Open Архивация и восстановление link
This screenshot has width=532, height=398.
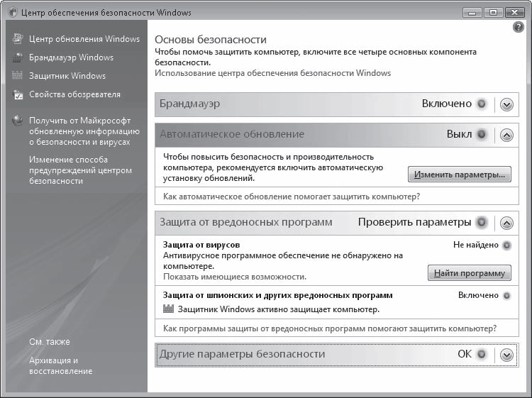click(60, 365)
